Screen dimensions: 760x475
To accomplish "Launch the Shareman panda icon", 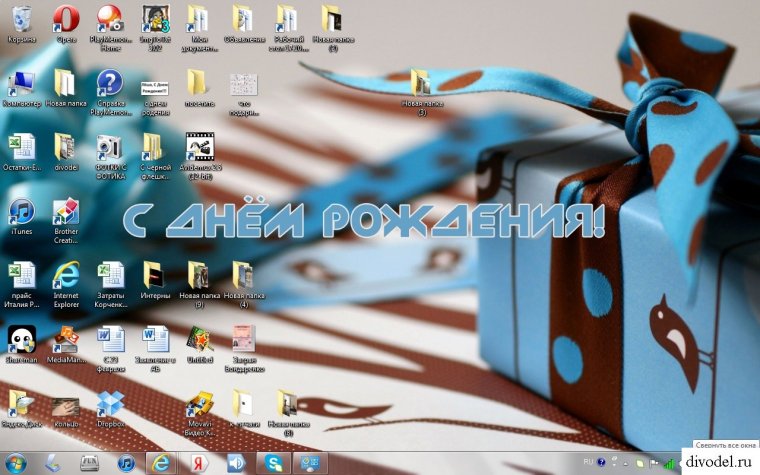I will tap(21, 340).
